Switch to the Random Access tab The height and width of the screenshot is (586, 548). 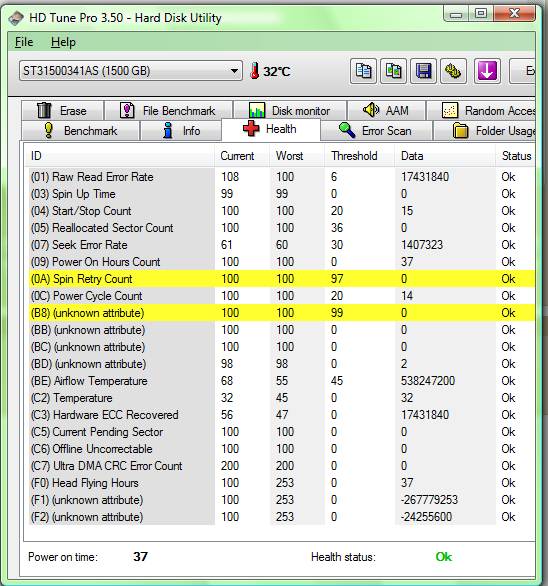(481, 111)
